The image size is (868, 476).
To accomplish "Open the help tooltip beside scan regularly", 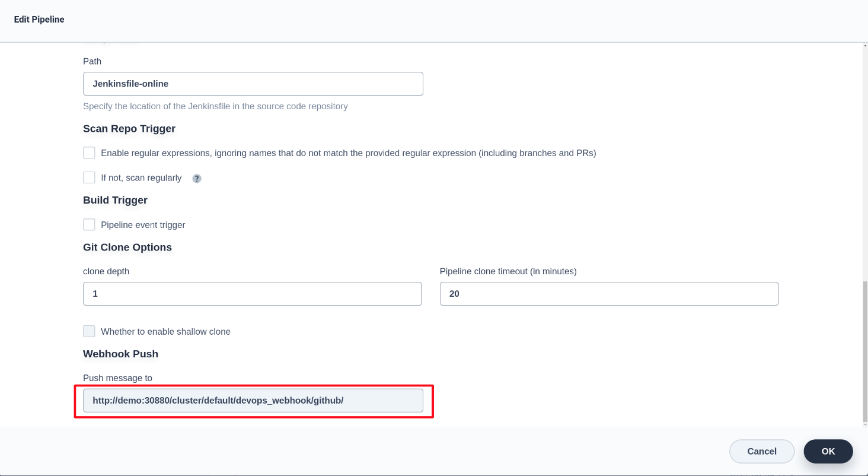I will pyautogui.click(x=196, y=178).
